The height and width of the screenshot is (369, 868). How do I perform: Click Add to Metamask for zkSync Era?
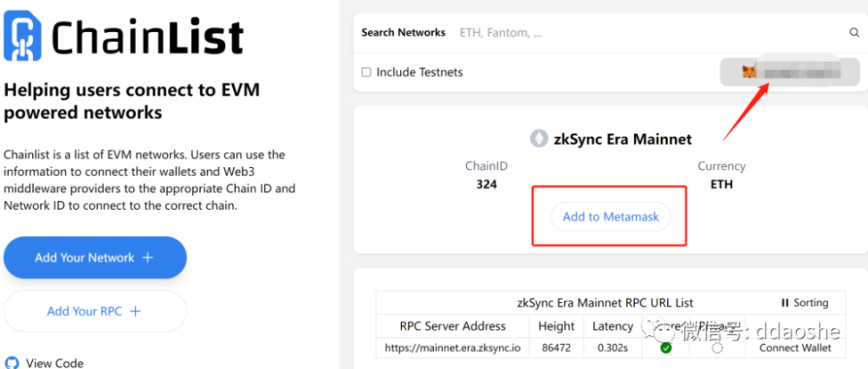point(610,217)
